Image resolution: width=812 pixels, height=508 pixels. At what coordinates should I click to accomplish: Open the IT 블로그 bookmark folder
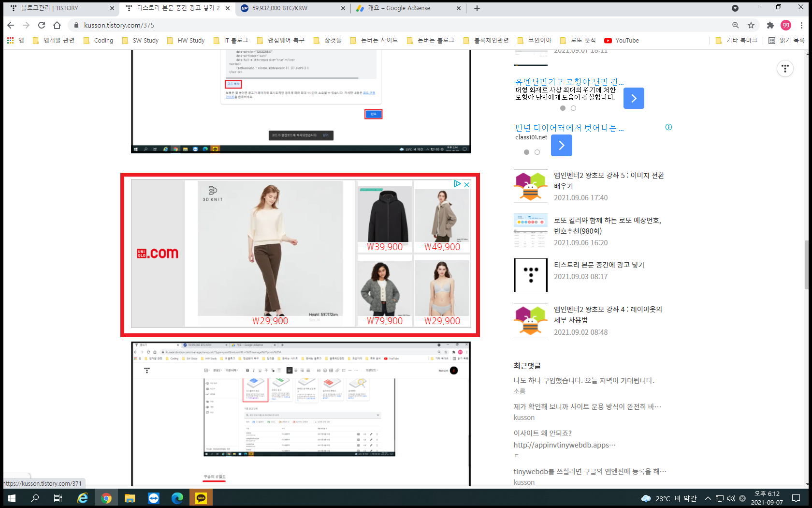point(231,41)
